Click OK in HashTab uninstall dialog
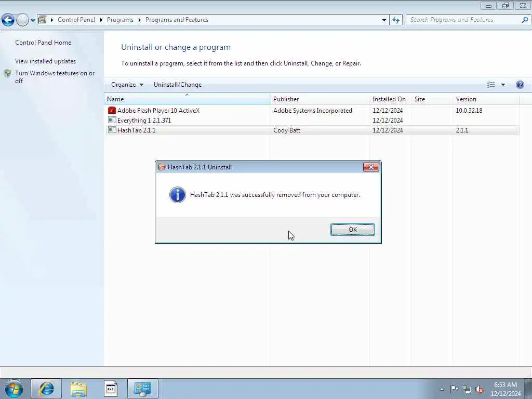 click(x=353, y=229)
